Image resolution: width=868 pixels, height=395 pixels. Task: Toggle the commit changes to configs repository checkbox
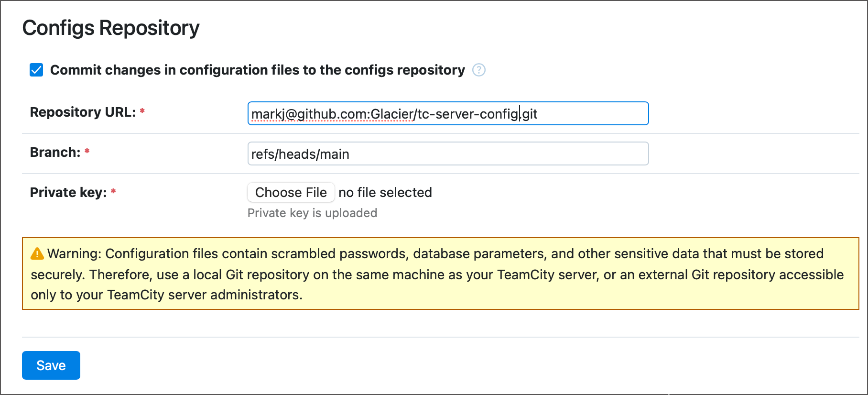tap(36, 70)
